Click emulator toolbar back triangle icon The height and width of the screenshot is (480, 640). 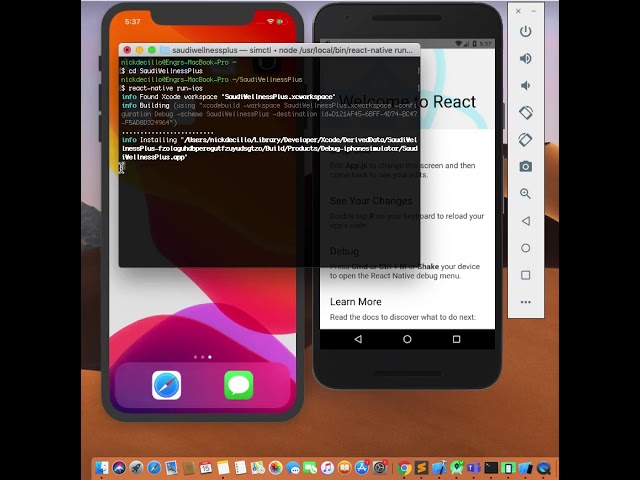pos(526,221)
